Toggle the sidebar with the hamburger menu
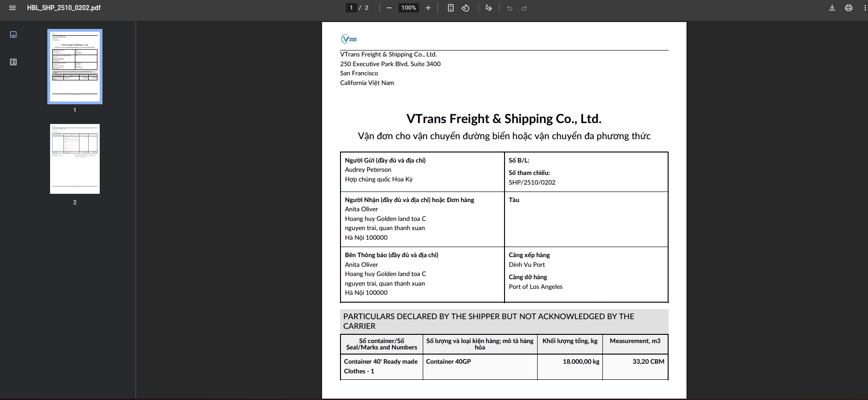This screenshot has height=400, width=868. [x=12, y=8]
